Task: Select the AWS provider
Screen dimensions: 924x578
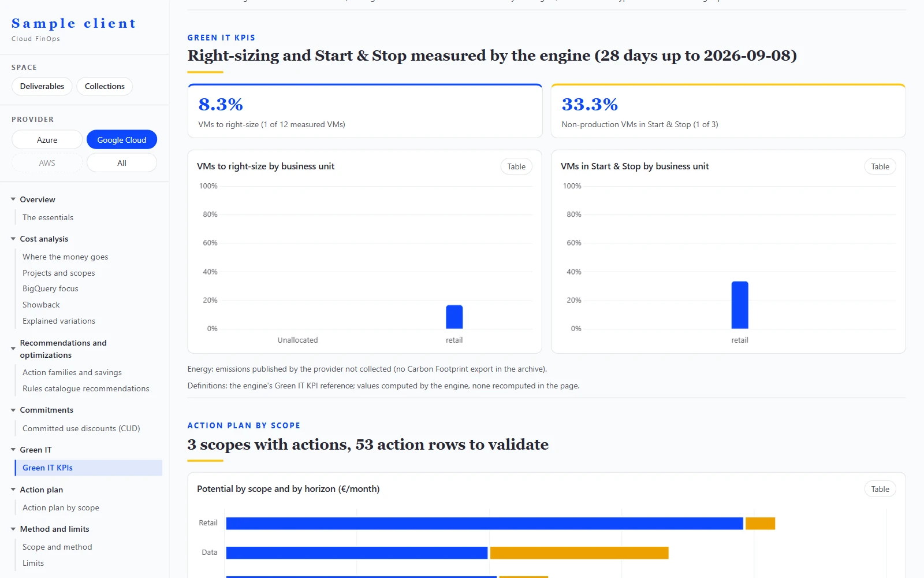Action: [x=47, y=163]
